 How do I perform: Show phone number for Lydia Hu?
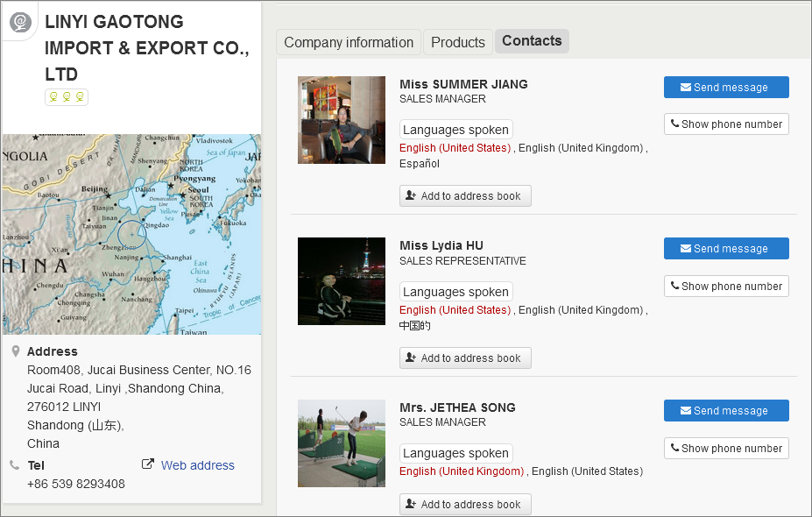click(x=726, y=286)
